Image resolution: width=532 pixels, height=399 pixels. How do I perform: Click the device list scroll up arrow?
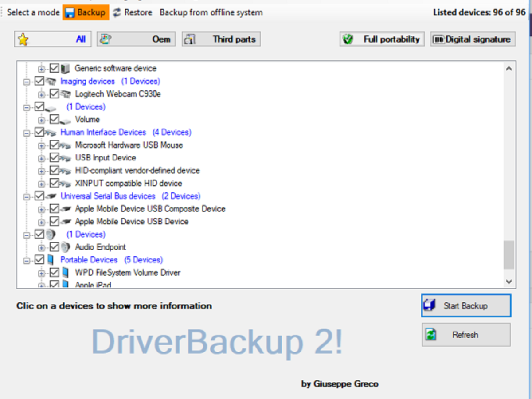coord(509,69)
